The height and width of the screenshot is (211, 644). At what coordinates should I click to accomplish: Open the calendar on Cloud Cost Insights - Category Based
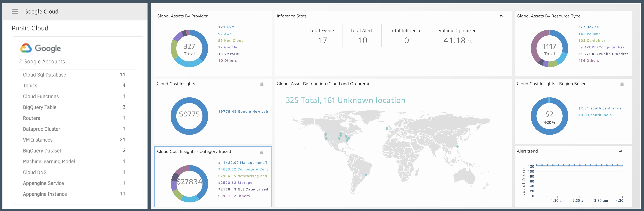262,152
